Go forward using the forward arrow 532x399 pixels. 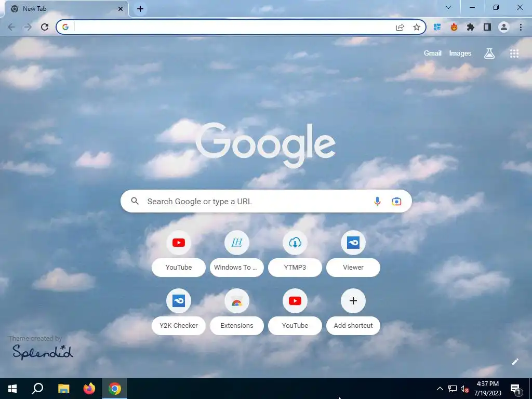(x=28, y=27)
